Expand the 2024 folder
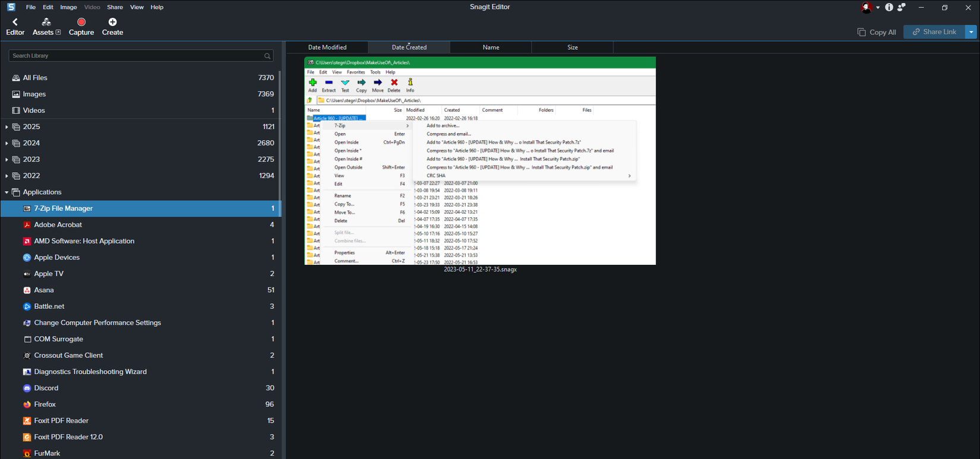The height and width of the screenshot is (459, 980). (x=7, y=143)
